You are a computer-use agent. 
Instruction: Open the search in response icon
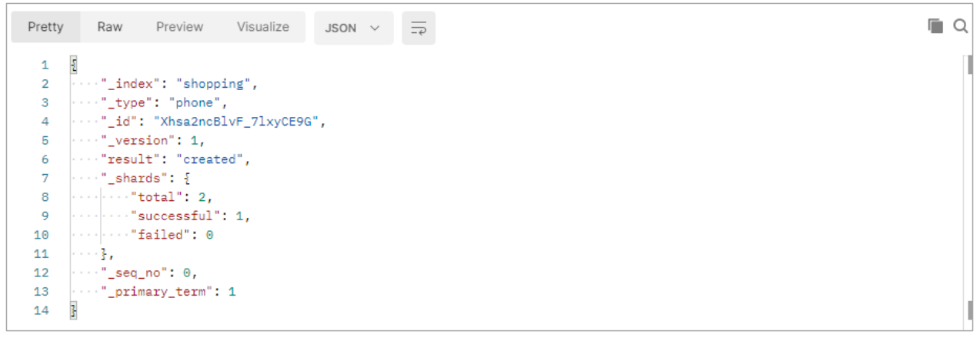click(961, 26)
